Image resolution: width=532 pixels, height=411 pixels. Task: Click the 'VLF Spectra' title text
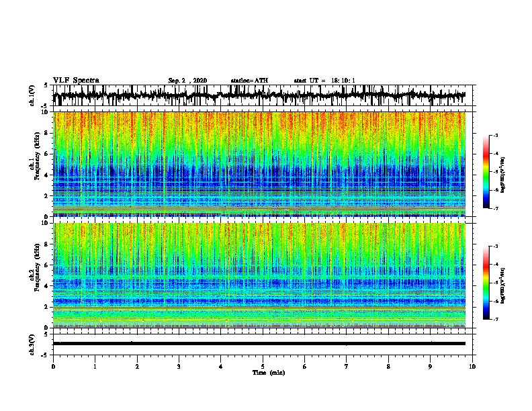coord(76,80)
